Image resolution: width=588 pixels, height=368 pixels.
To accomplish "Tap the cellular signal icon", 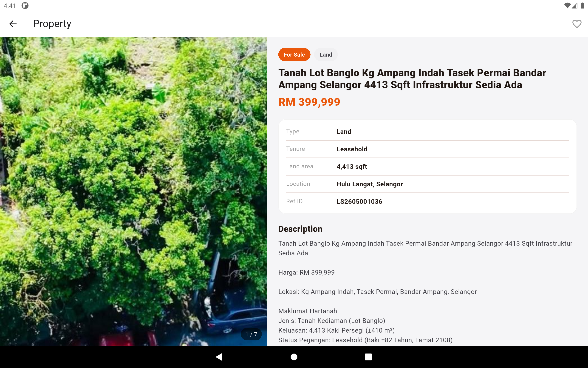I will 575,6.
